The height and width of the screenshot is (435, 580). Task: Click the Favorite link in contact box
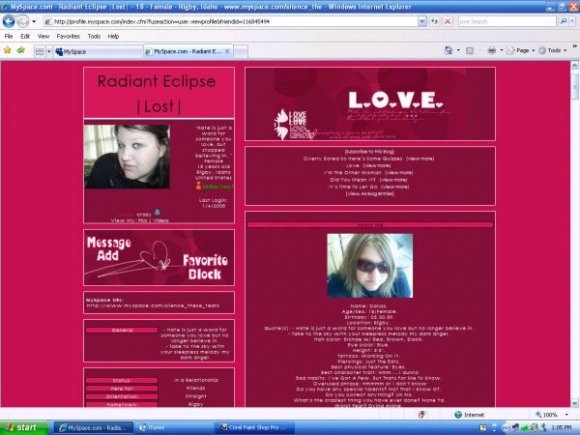pos(205,260)
